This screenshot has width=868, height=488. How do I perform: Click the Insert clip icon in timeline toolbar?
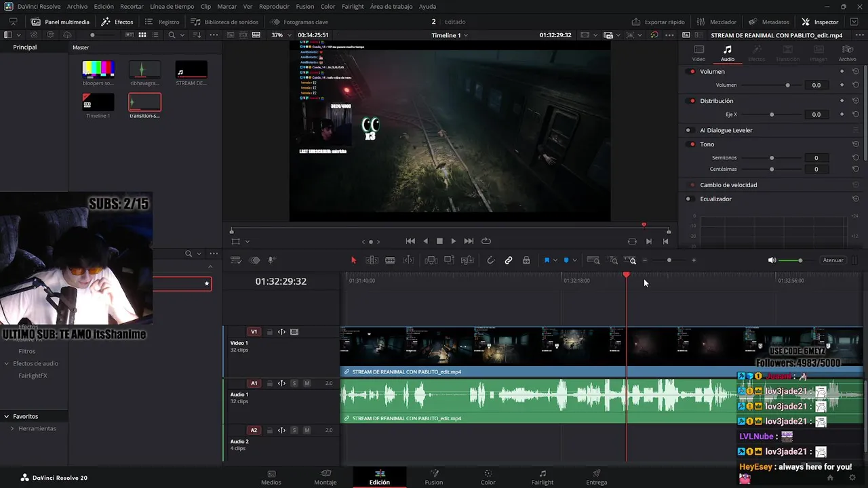[x=431, y=260]
